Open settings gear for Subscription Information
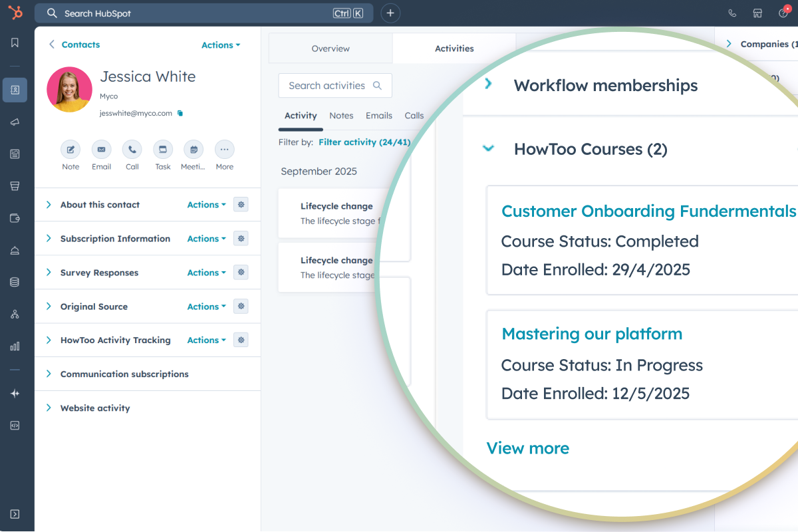This screenshot has width=798, height=532. (241, 239)
